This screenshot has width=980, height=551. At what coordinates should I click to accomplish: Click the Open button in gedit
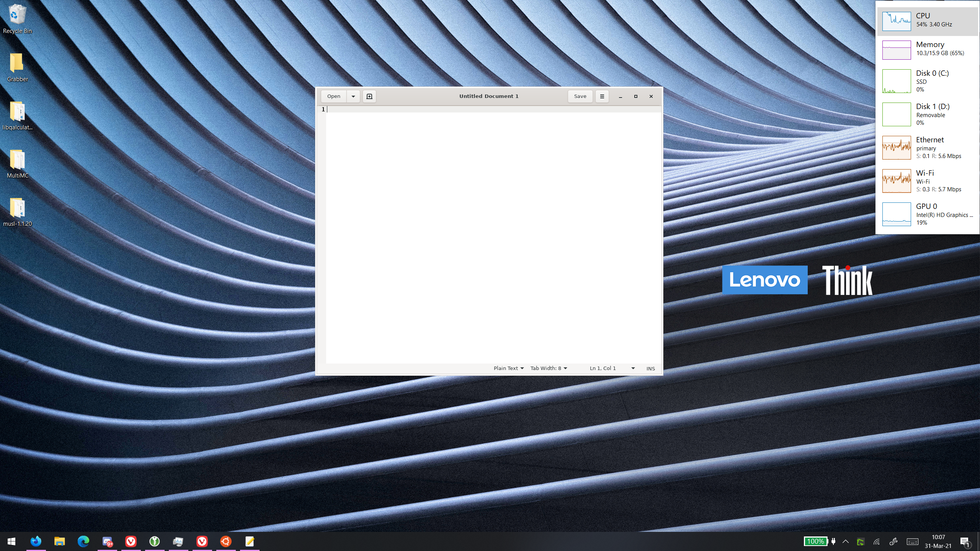[x=333, y=96]
